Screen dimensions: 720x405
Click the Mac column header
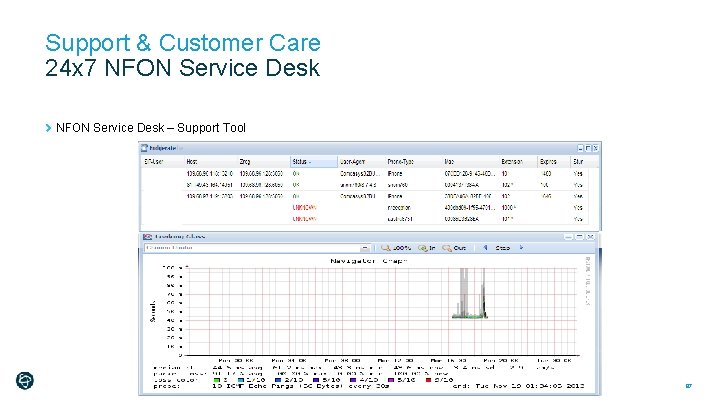coord(471,162)
